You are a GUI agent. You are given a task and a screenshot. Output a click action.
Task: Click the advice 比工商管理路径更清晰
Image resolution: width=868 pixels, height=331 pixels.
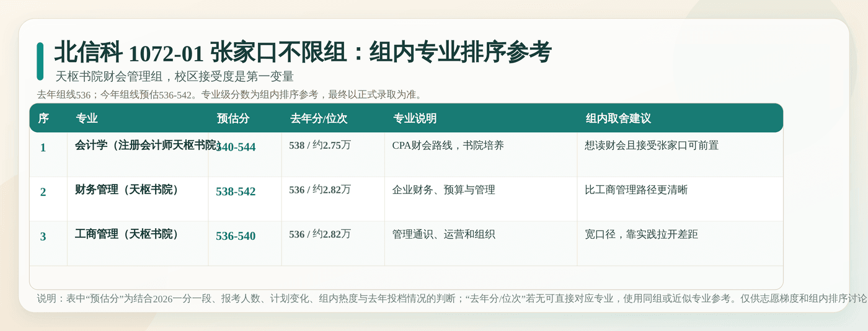tap(636, 190)
